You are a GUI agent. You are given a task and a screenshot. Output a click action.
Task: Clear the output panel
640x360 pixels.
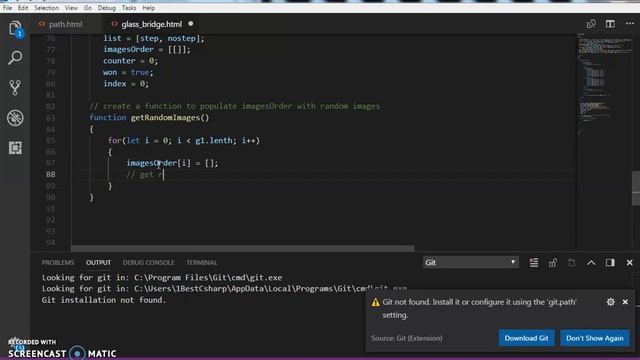[533, 262]
